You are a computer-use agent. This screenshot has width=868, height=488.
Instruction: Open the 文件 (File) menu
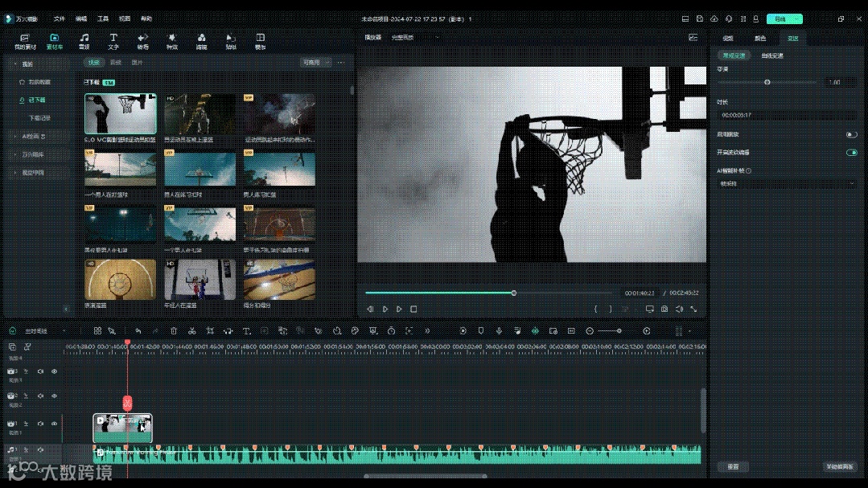pos(60,18)
